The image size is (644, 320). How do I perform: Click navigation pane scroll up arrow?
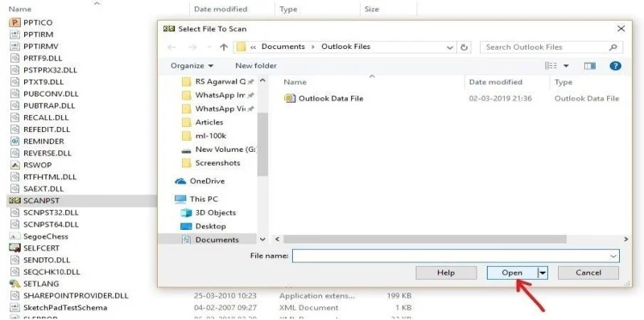(263, 81)
